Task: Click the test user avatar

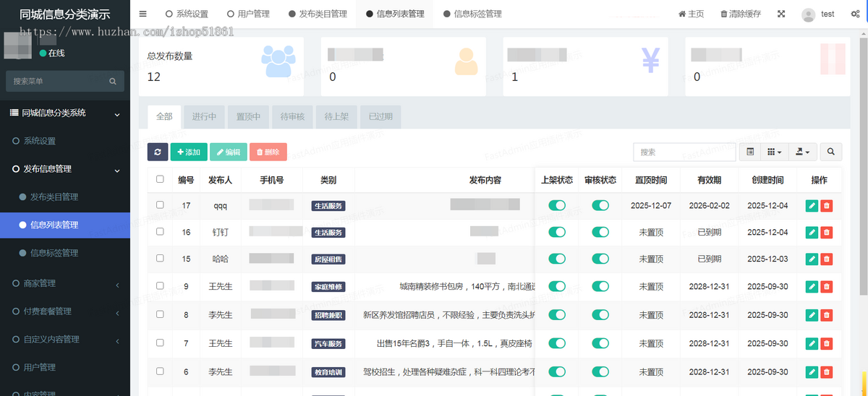Action: (x=809, y=14)
